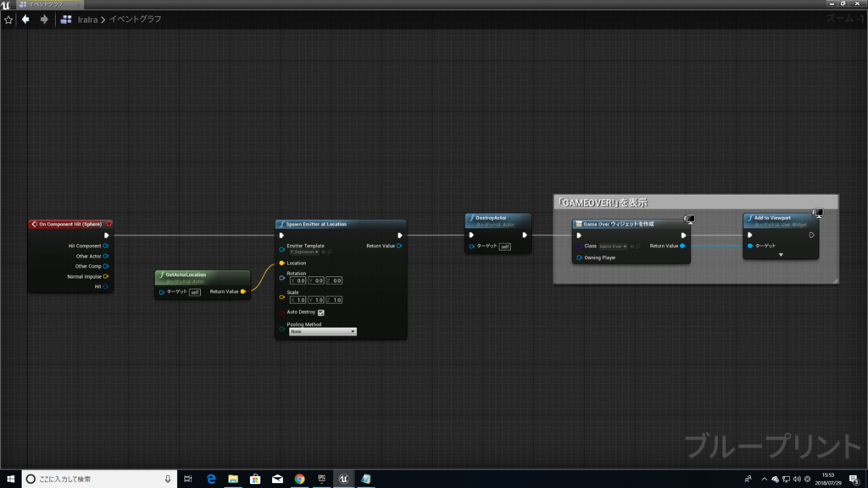The height and width of the screenshot is (488, 868).
Task: Select the DestroyActor node header
Action: click(498, 221)
